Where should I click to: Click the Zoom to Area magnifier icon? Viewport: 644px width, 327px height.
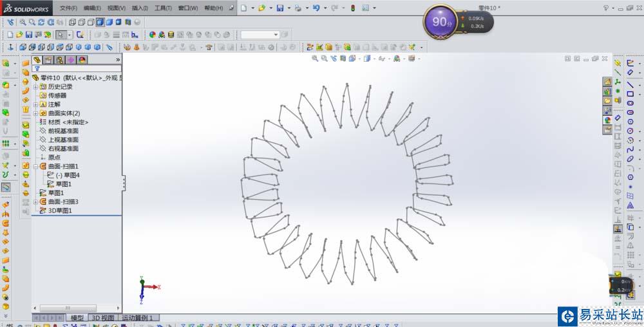[32, 22]
